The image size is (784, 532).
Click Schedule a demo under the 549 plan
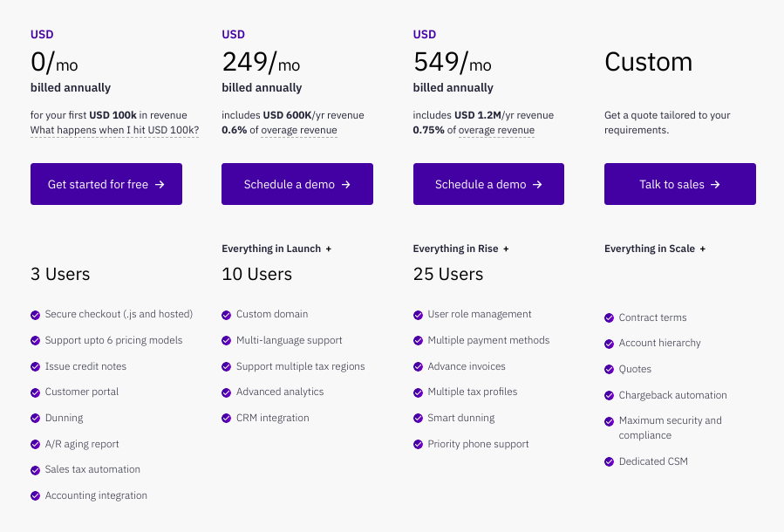point(488,184)
